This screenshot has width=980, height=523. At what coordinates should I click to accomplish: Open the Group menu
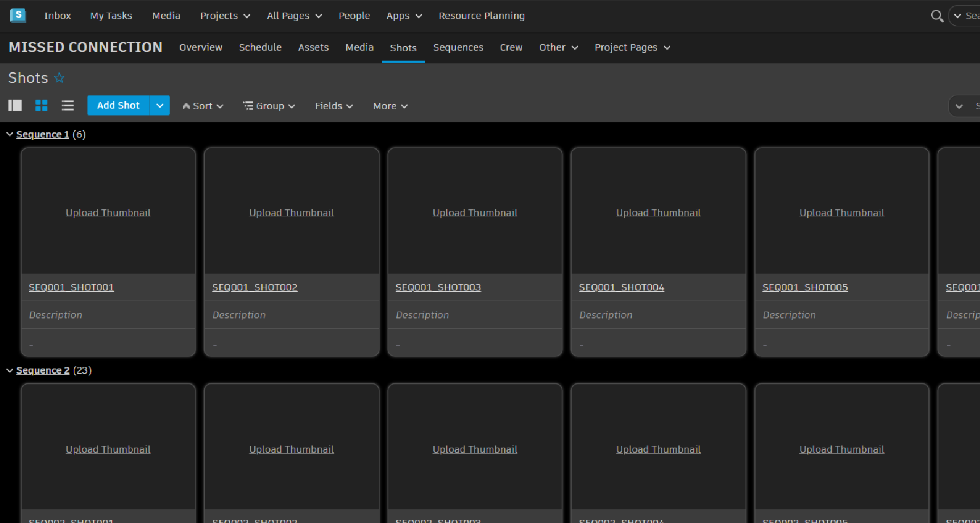tap(269, 106)
